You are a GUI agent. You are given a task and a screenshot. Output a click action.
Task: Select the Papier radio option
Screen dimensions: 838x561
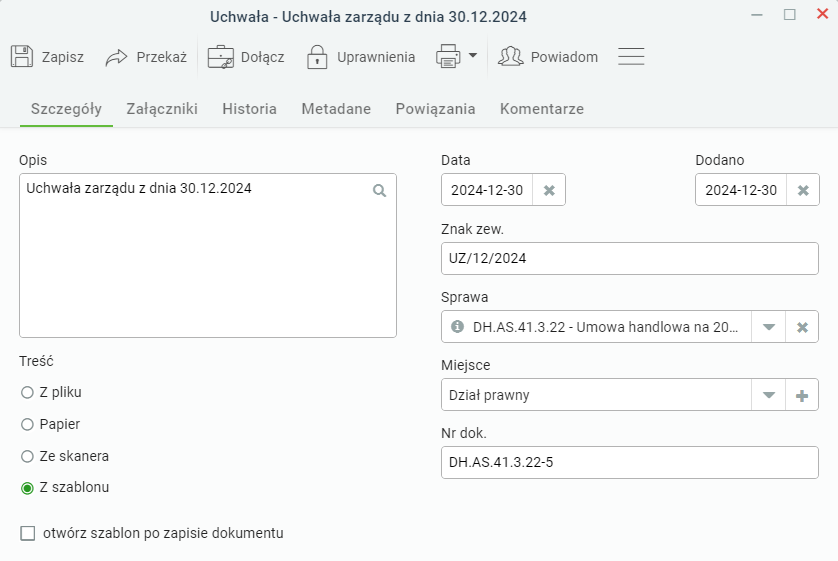pos(27,425)
